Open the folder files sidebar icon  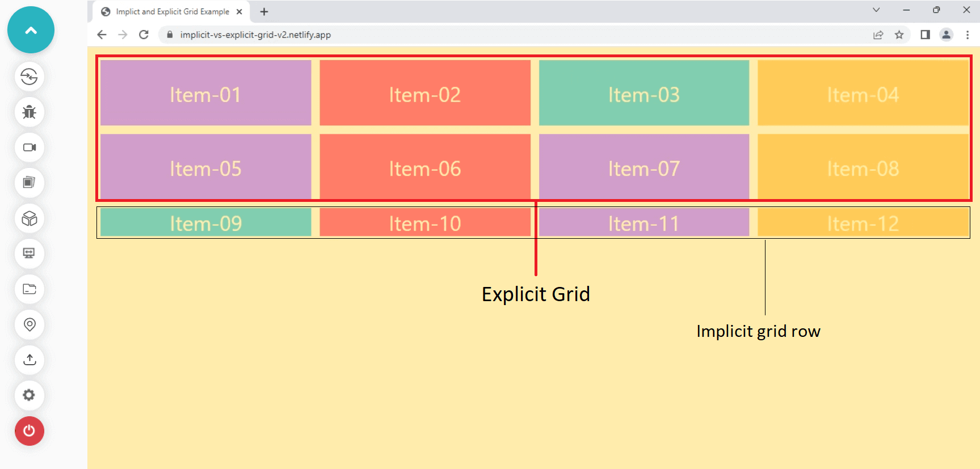[x=30, y=289]
